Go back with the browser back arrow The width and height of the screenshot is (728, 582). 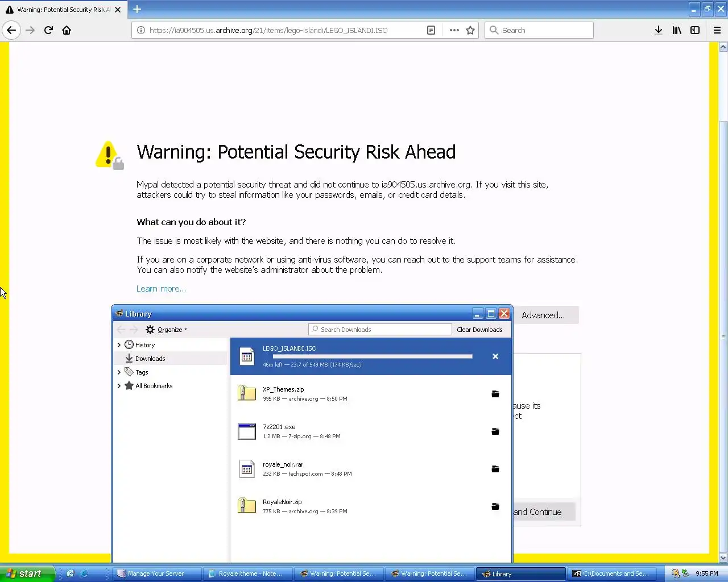coord(11,30)
